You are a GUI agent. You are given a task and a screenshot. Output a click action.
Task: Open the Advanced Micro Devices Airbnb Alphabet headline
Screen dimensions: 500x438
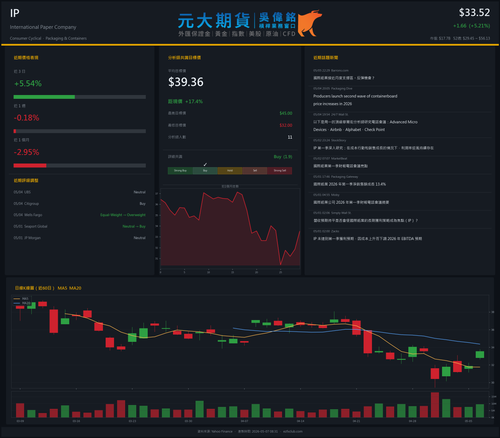tap(365, 126)
